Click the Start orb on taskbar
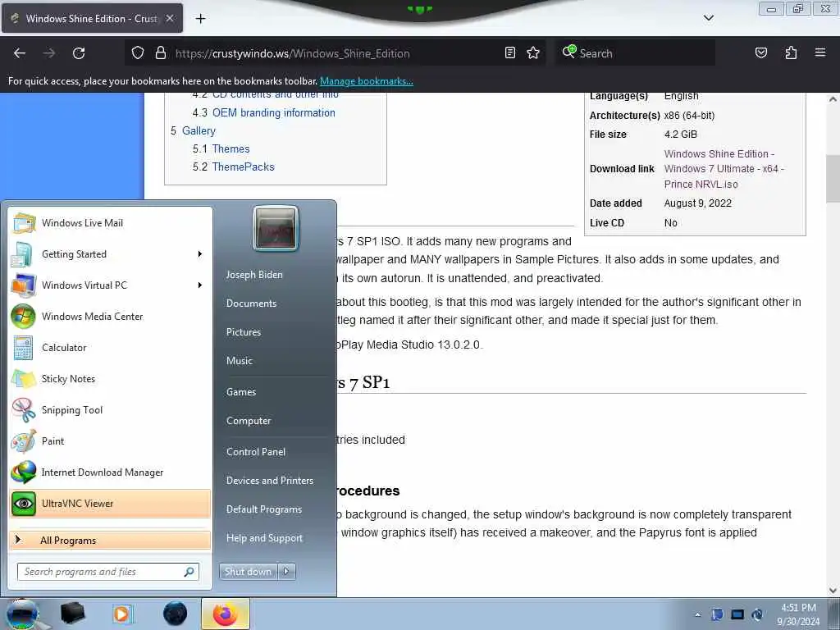The height and width of the screenshot is (630, 840). tap(22, 614)
